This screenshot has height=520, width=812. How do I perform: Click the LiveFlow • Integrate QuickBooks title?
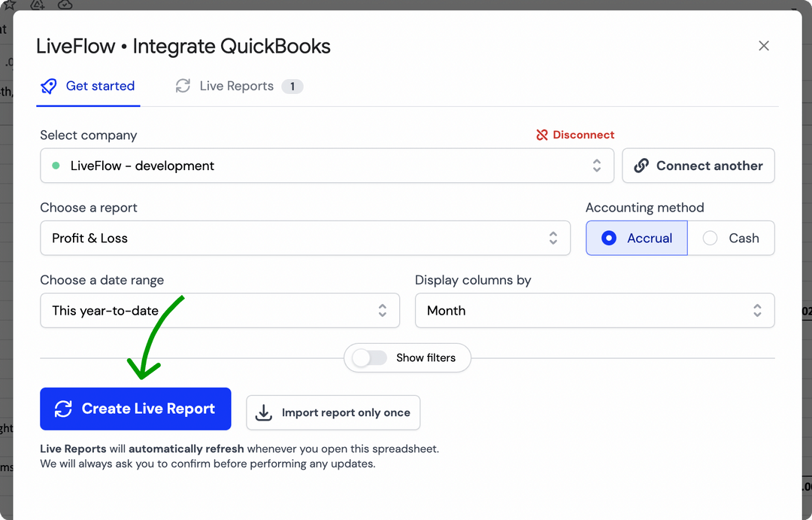click(x=183, y=46)
